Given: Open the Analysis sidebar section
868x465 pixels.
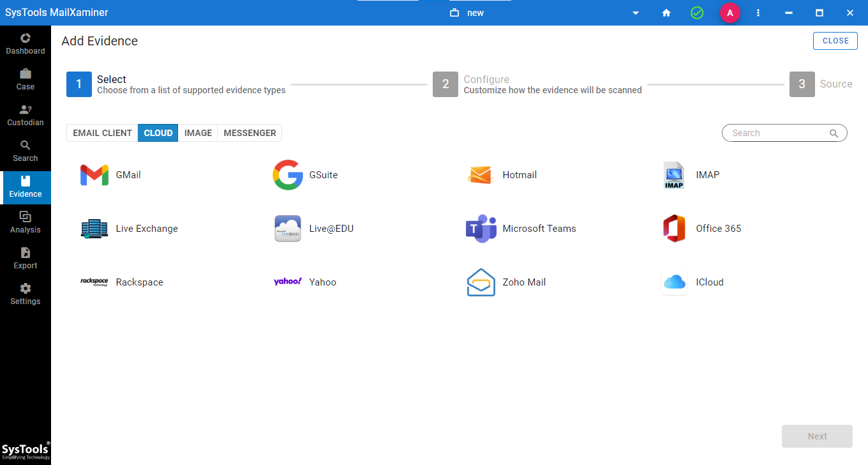Looking at the screenshot, I should [x=26, y=222].
